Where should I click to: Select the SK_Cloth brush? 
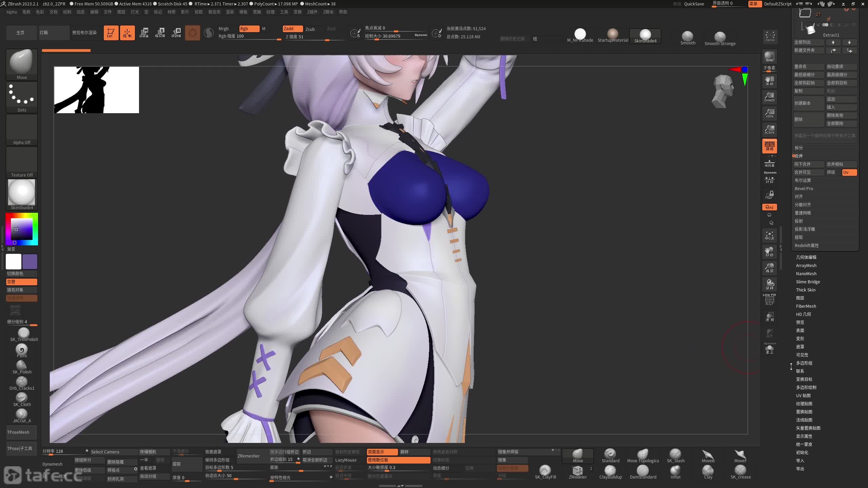tap(22, 400)
